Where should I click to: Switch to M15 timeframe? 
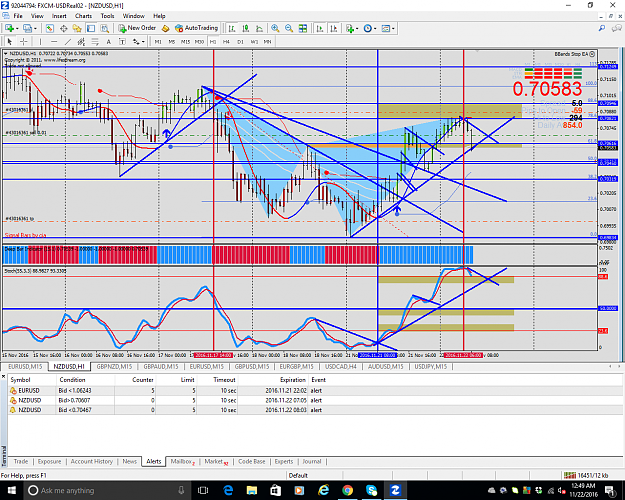(x=185, y=41)
